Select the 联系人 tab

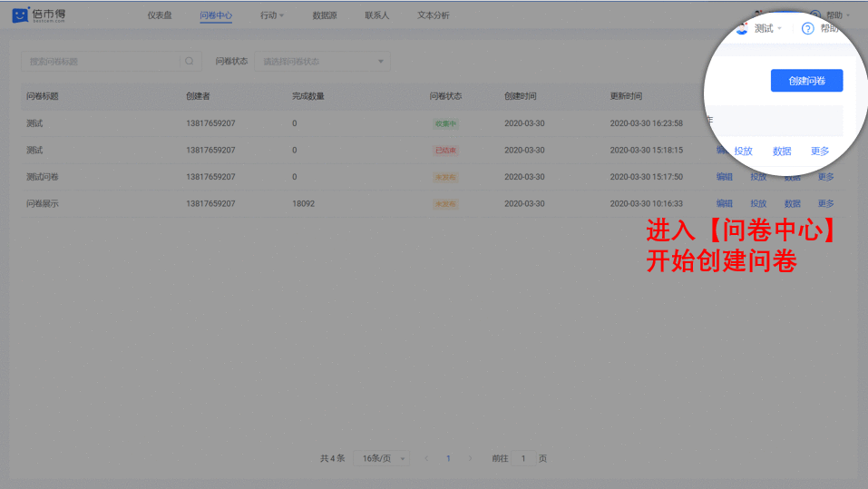(376, 15)
